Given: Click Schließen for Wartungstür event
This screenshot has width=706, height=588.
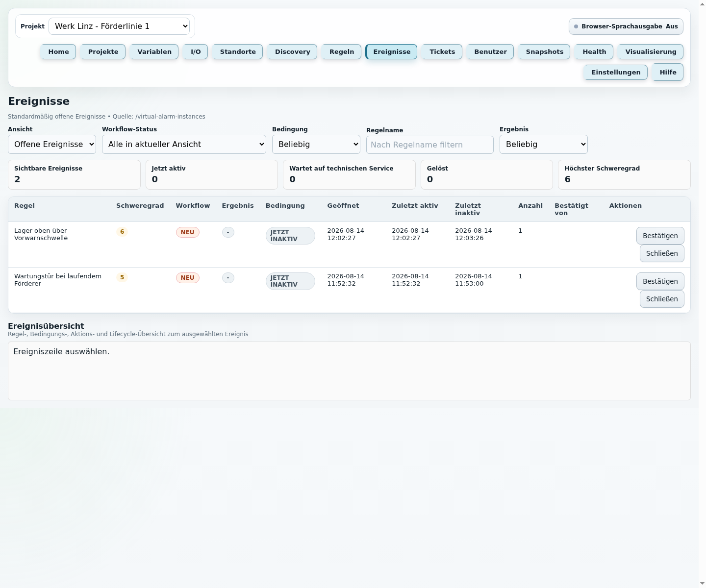Looking at the screenshot, I should (662, 299).
